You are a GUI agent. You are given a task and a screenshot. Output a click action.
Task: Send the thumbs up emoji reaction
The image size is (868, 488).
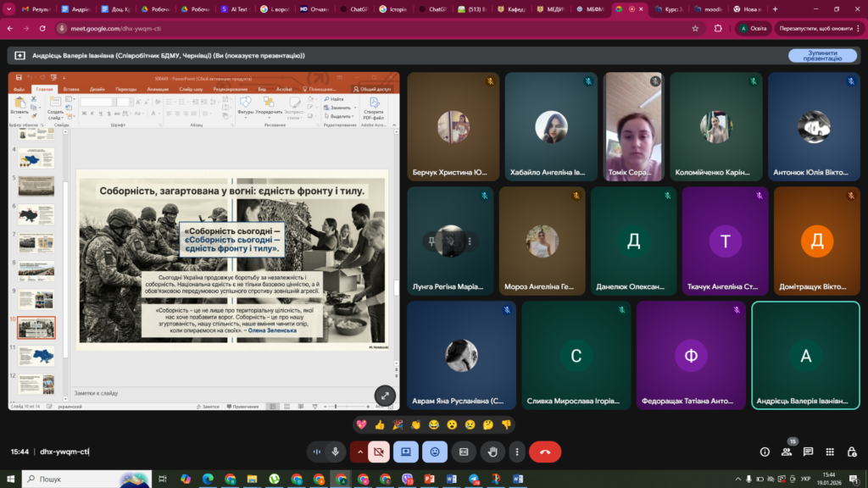(x=379, y=424)
